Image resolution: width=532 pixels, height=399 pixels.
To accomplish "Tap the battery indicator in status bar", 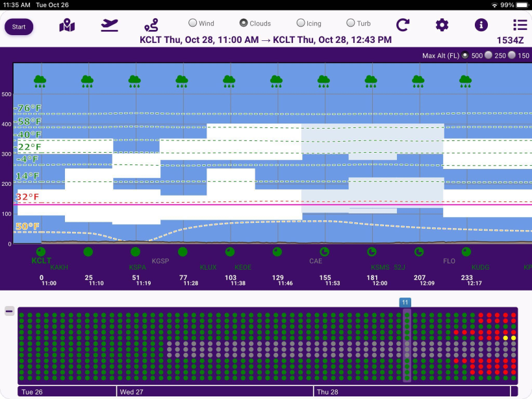I will pyautogui.click(x=522, y=5).
